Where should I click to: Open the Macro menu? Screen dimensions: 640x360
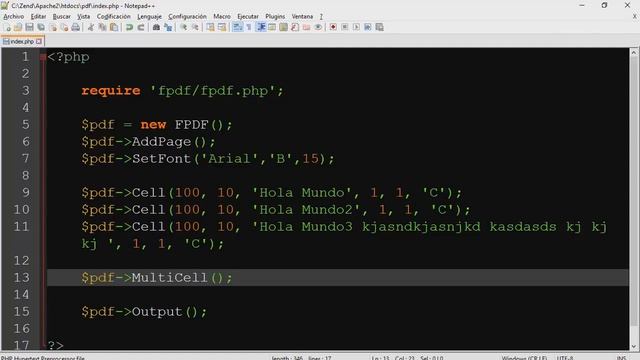[x=222, y=16]
